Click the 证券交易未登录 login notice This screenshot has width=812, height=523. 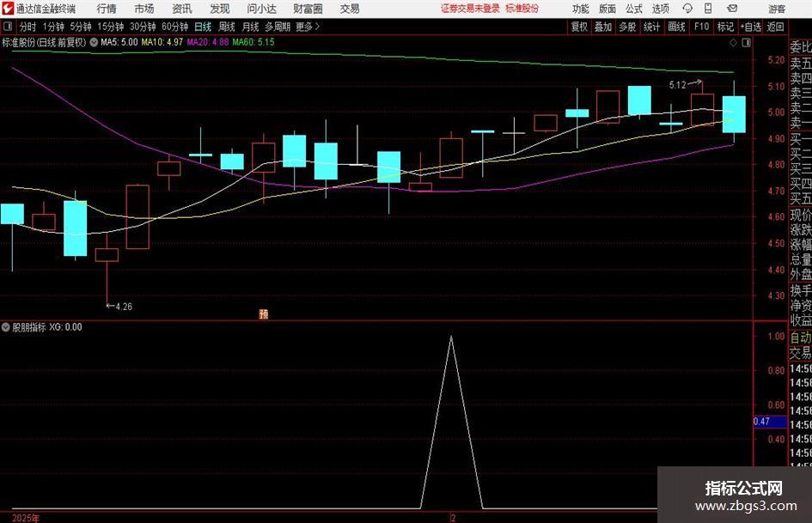pos(470,9)
